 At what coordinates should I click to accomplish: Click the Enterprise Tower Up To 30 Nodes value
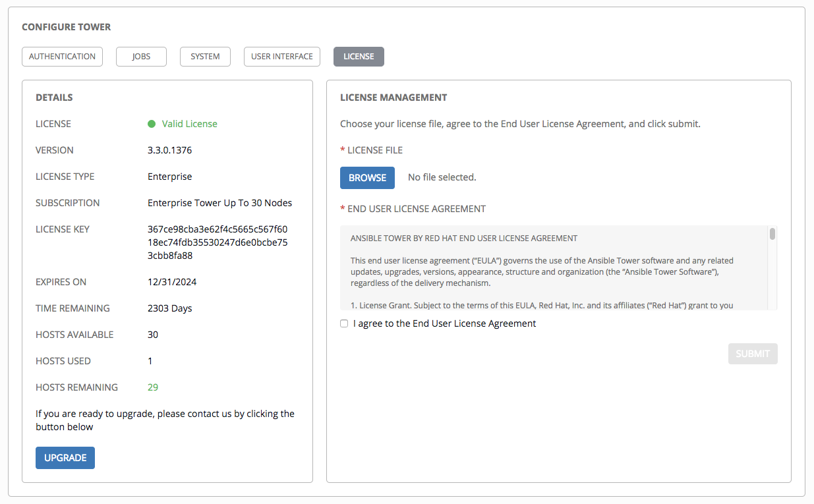[x=220, y=203]
